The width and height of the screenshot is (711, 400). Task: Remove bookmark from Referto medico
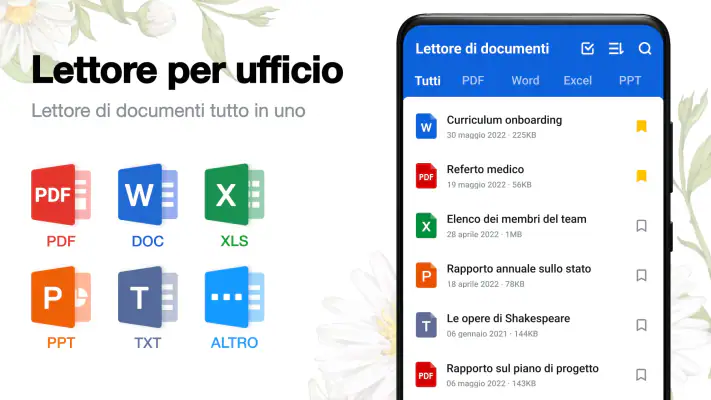(x=641, y=176)
